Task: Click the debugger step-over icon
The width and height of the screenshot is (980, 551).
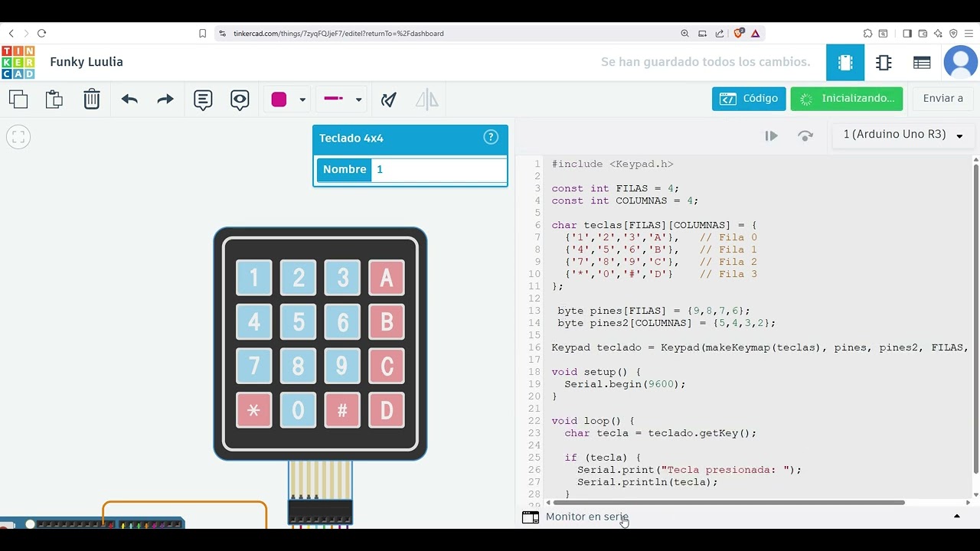Action: point(805,135)
